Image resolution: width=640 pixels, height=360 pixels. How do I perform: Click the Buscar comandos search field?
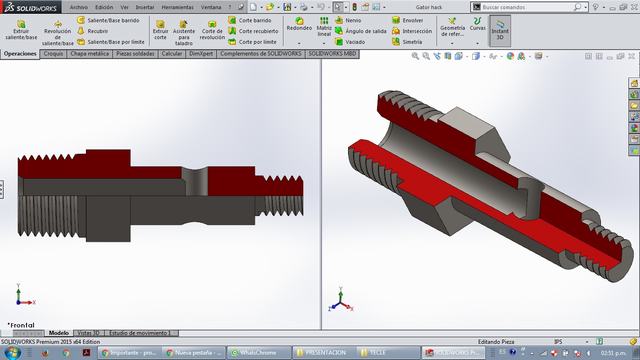(529, 7)
